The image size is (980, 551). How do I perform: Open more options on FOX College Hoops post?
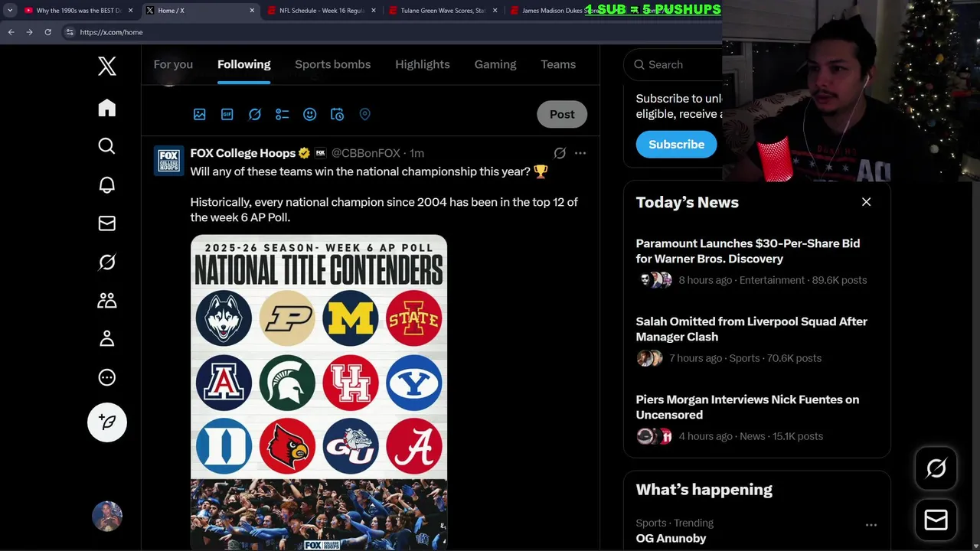[580, 153]
